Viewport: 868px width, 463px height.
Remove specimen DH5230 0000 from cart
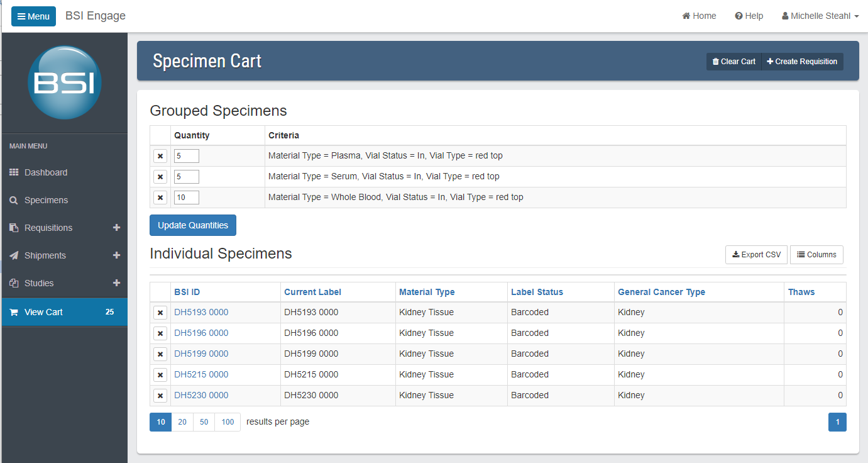(160, 396)
